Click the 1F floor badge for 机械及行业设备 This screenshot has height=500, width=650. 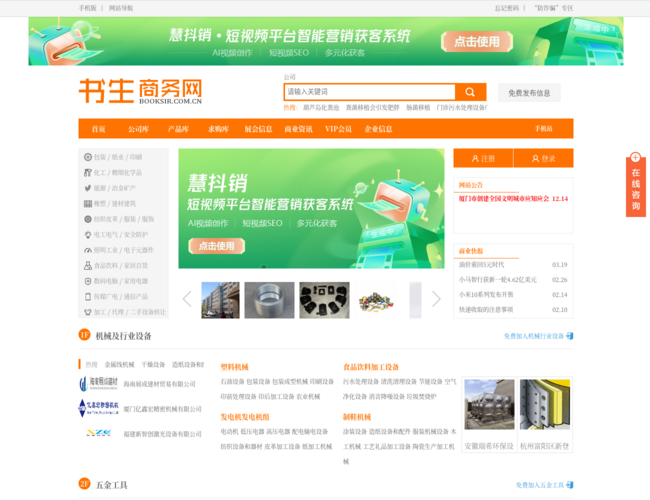[85, 336]
